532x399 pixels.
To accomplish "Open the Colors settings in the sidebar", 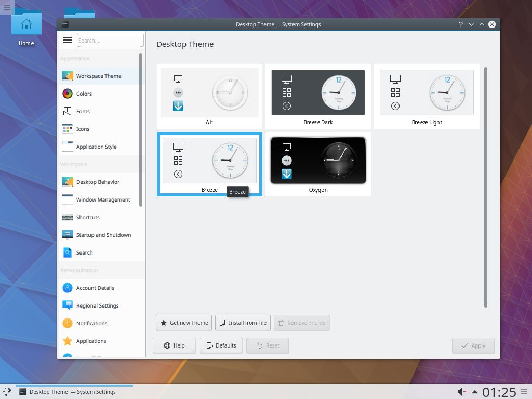I will [83, 94].
